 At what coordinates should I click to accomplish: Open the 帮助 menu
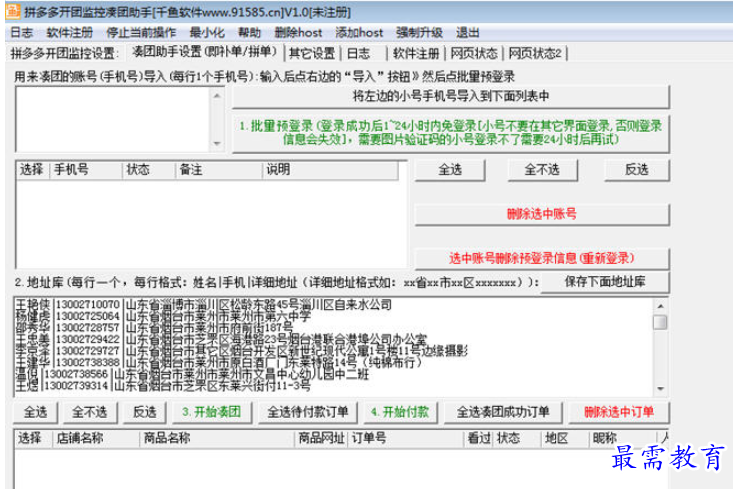249,33
